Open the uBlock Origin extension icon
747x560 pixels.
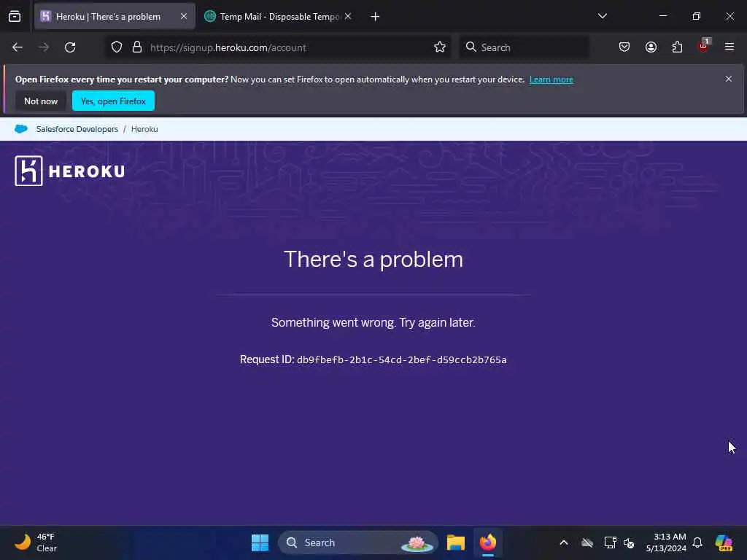(704, 46)
